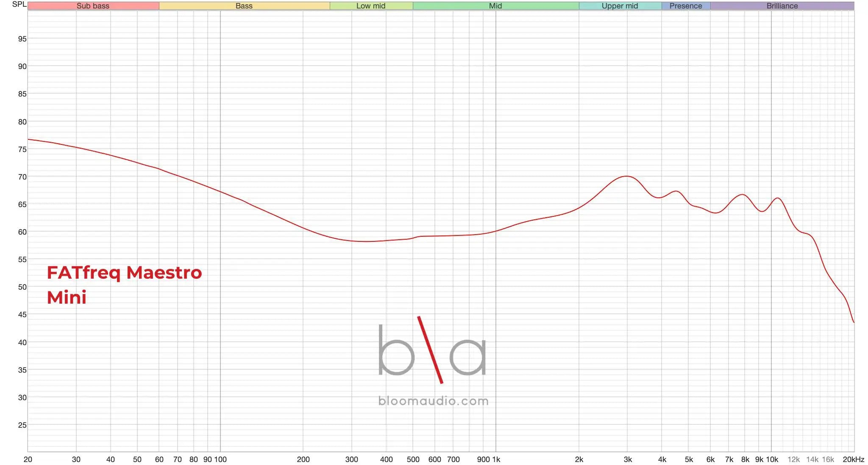Click the 70 dB axis value

point(22,177)
